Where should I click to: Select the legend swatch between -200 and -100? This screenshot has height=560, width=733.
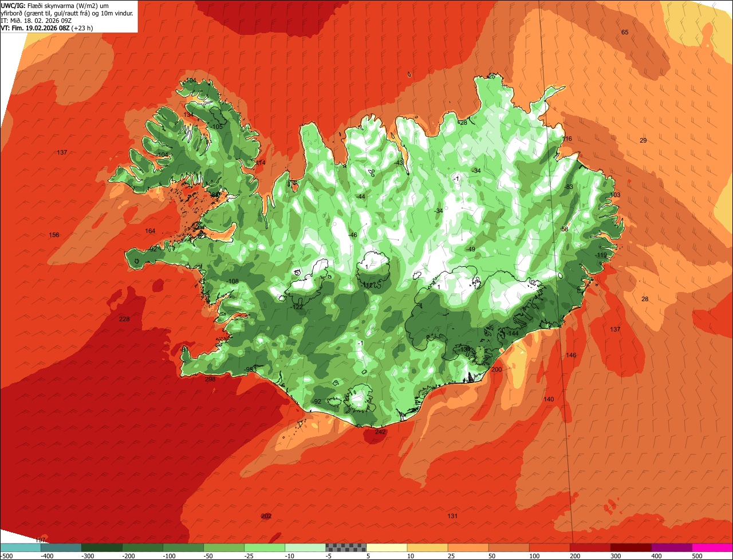point(142,547)
